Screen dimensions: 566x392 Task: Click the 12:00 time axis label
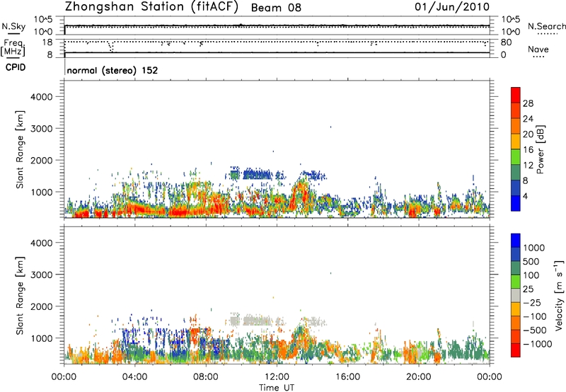pyautogui.click(x=277, y=377)
